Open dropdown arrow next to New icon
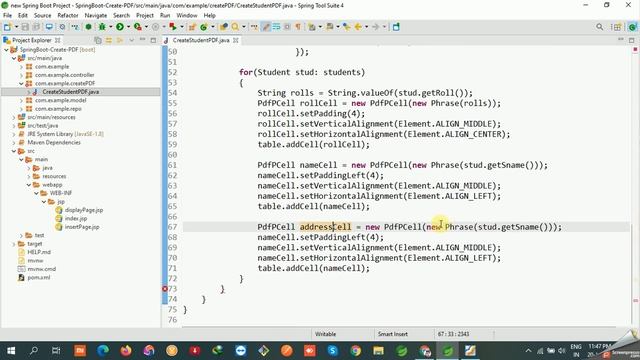 pyautogui.click(x=16, y=27)
